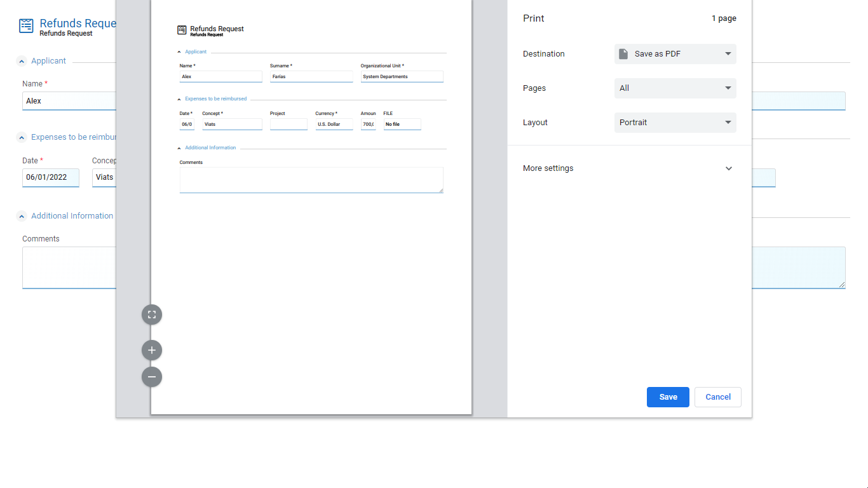868x488 pixels.
Task: Click the Comments box in print preview
Action: coord(311,180)
